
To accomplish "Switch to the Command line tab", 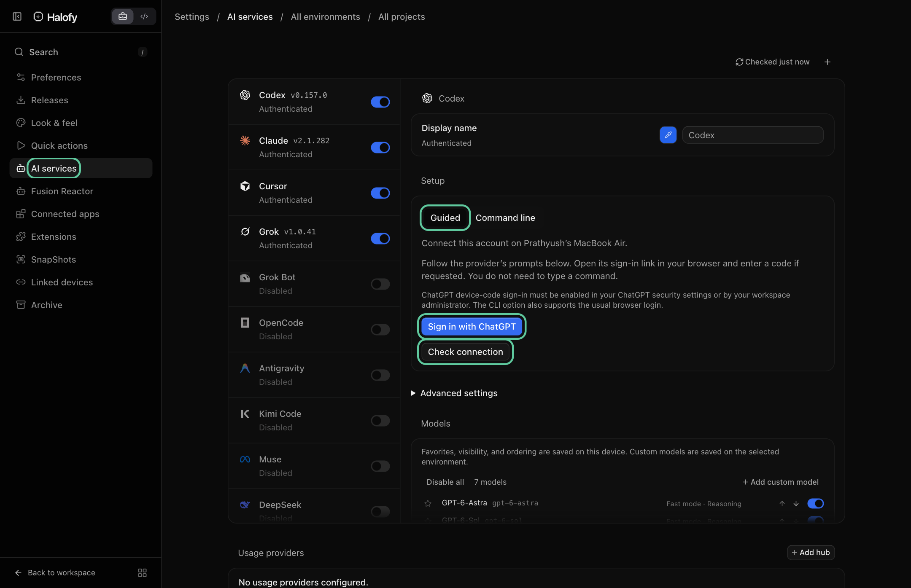I will click(x=505, y=217).
